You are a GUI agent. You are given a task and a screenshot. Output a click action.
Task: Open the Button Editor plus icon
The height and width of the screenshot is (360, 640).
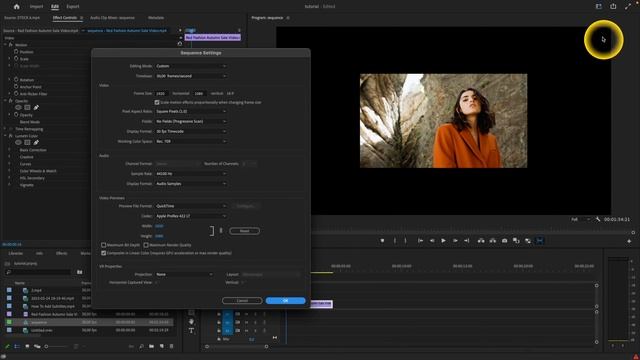pyautogui.click(x=629, y=241)
